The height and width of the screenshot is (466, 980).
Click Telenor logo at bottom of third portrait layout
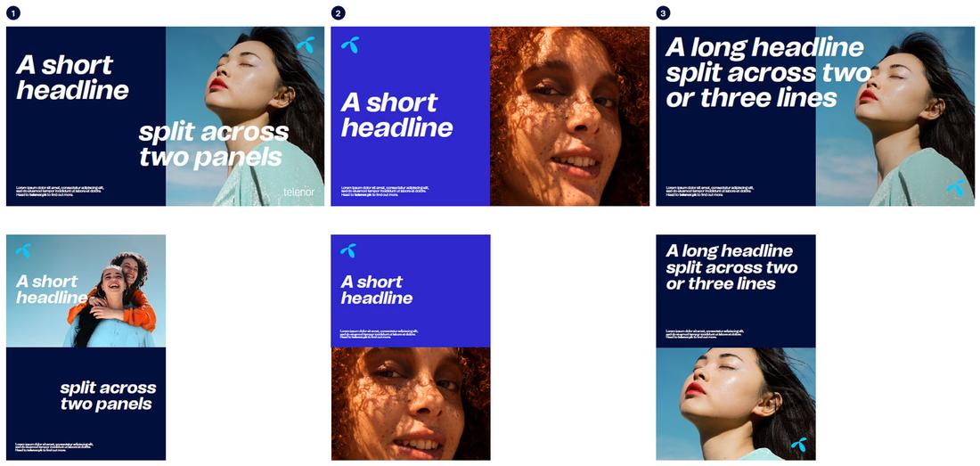pos(798,444)
